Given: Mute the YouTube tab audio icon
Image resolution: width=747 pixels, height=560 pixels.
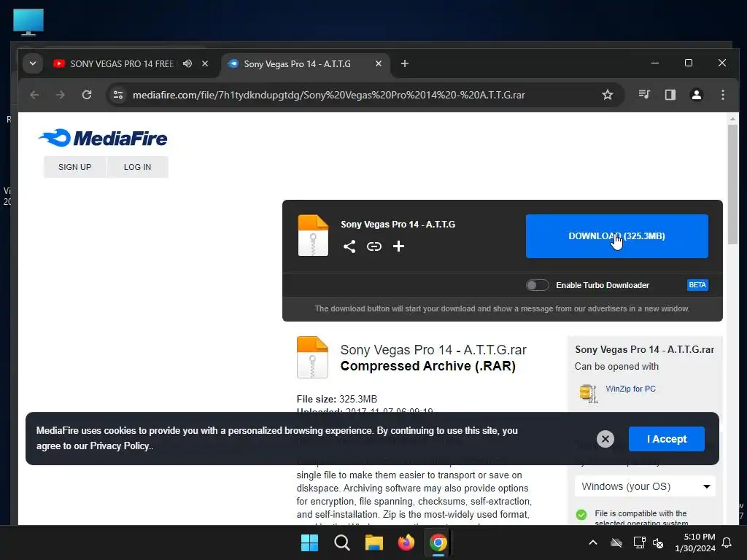Looking at the screenshot, I should [187, 63].
